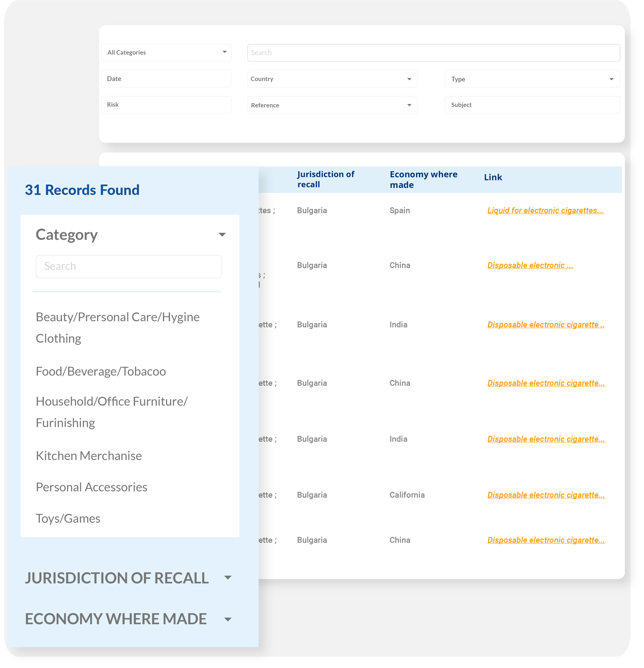Open the Type dropdown

pos(532,79)
